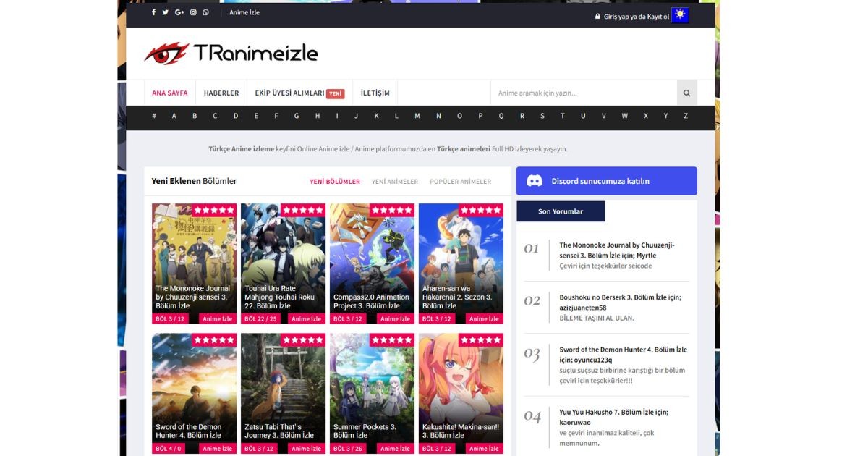Toggle the sun light/dark theme switch
The image size is (868, 456).
679,15
